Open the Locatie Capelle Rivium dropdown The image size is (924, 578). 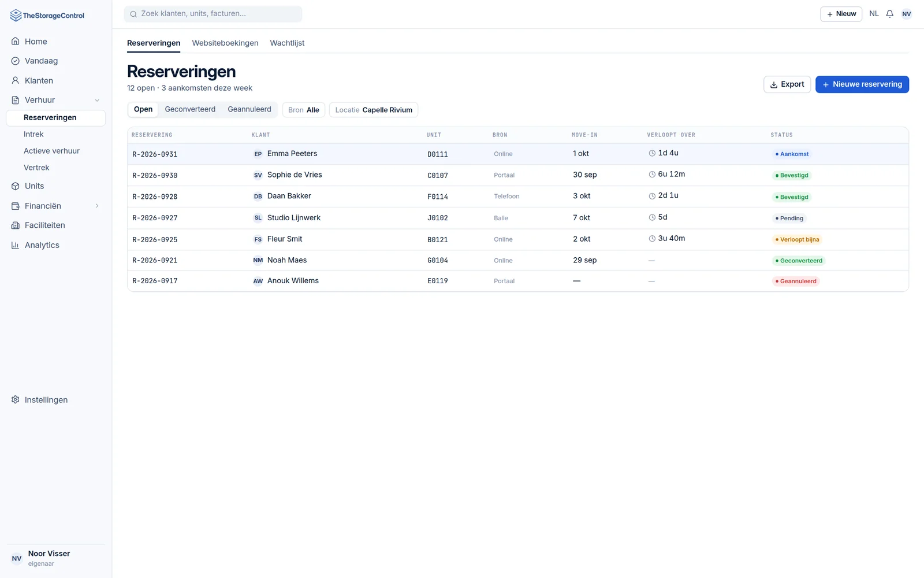374,110
